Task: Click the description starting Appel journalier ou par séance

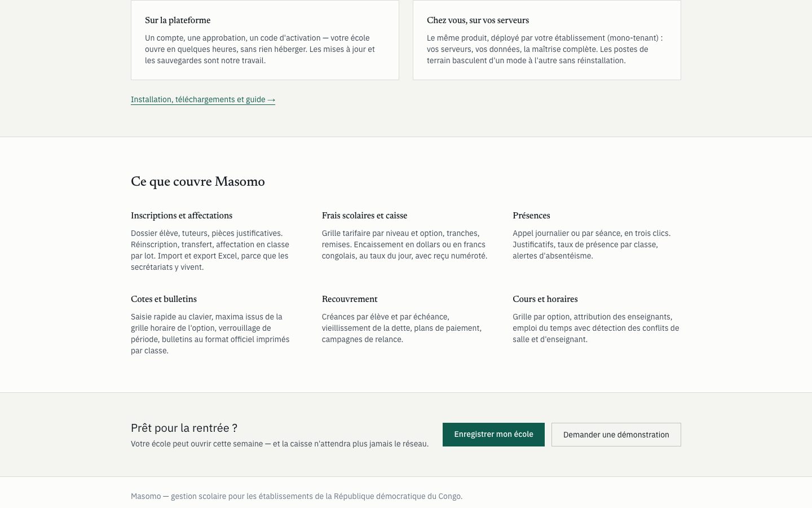Action: pos(592,244)
